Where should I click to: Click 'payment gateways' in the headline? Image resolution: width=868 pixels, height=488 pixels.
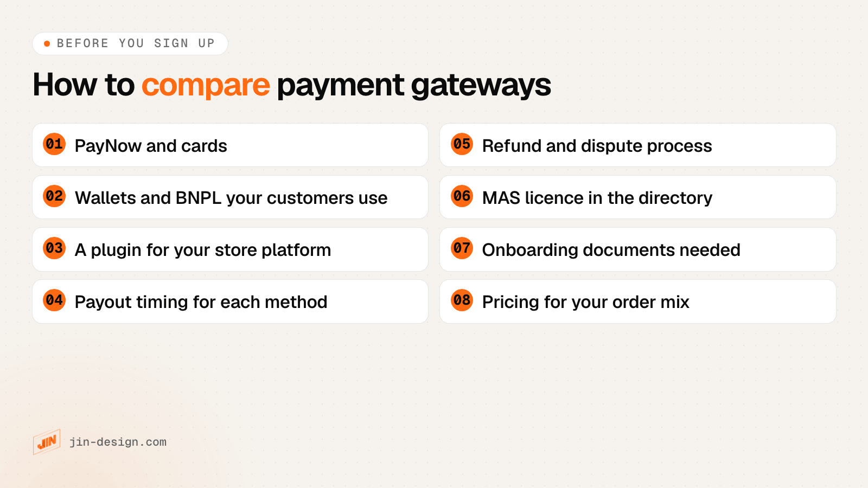[414, 86]
